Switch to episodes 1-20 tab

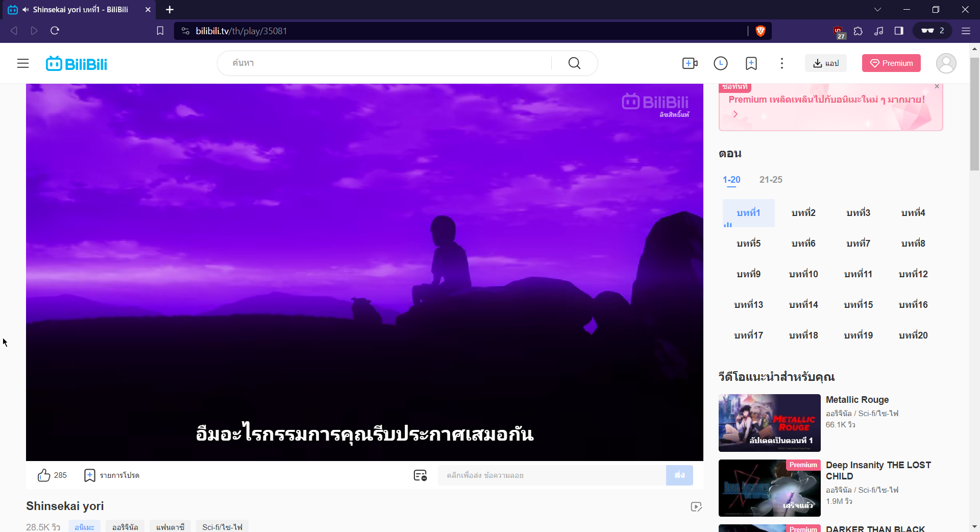[x=731, y=180]
